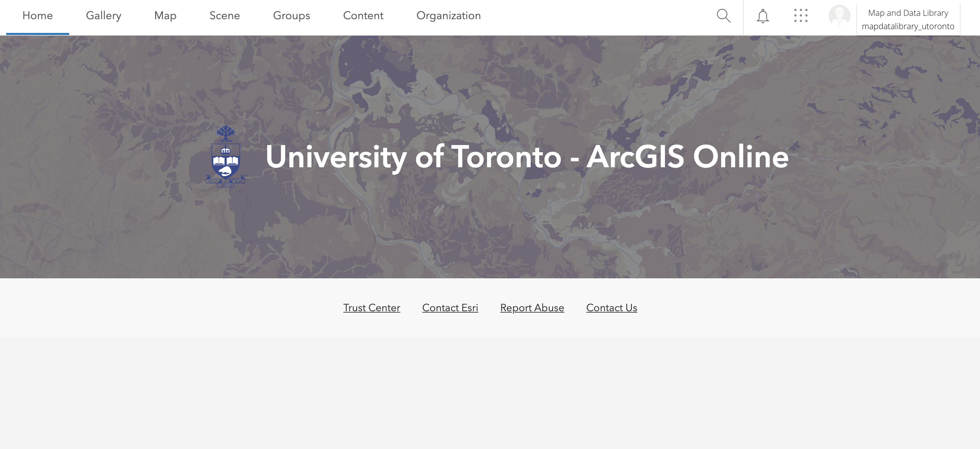Open the search panel
Screen dimensions: 980x449
pos(724,16)
